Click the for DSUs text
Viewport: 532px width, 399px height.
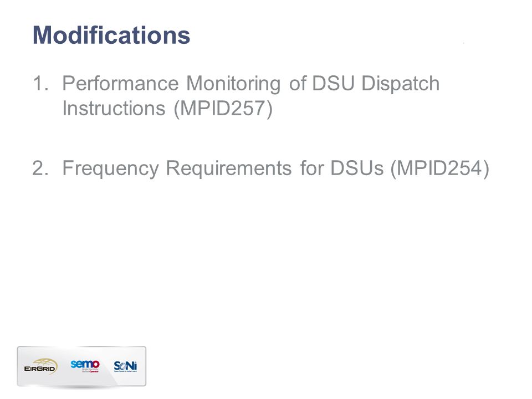[x=342, y=168]
